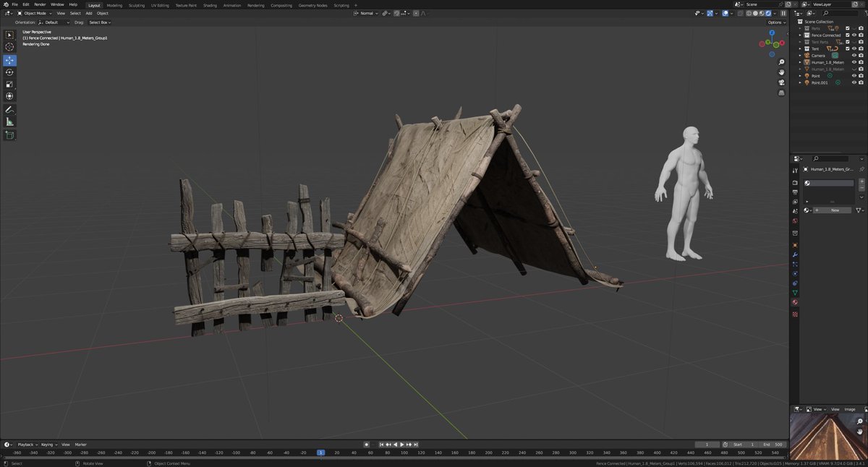The width and height of the screenshot is (868, 467).
Task: Expand the Camera outliner item
Action: 801,55
